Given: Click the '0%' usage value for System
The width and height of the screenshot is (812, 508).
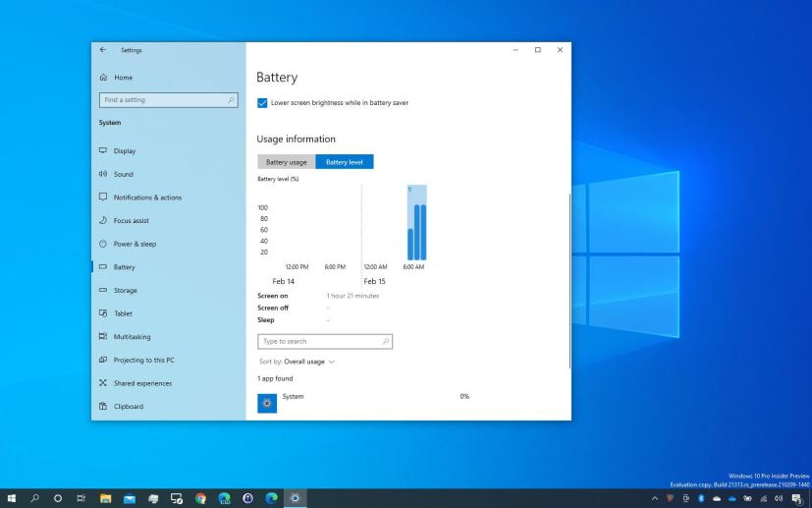Looking at the screenshot, I should (464, 397).
